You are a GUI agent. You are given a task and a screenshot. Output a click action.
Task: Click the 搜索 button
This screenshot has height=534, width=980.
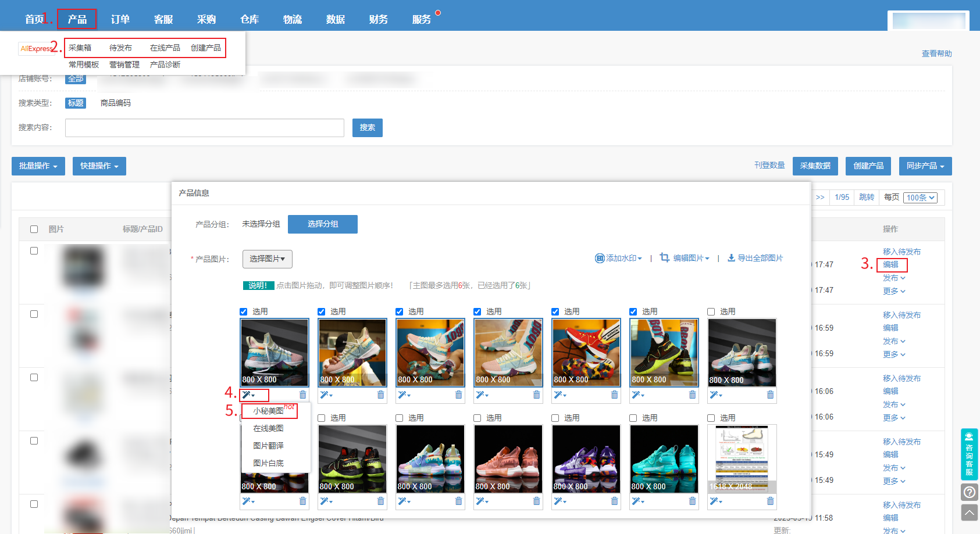pos(368,128)
